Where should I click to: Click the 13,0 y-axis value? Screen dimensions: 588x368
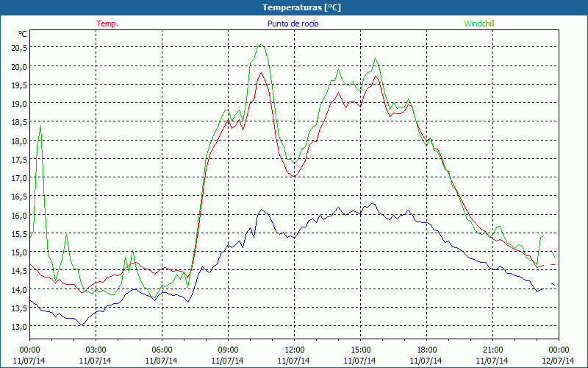click(x=18, y=327)
